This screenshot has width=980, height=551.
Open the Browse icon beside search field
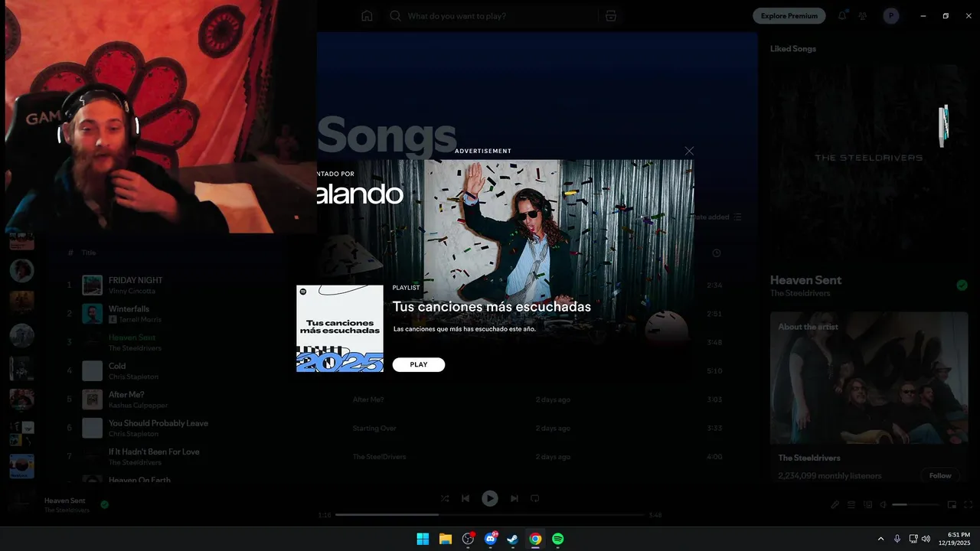(610, 15)
